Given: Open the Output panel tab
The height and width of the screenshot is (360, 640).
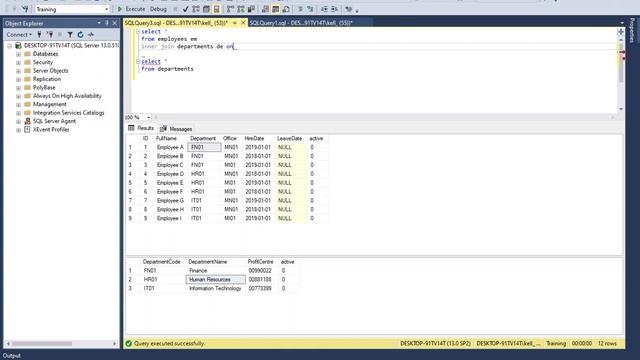Looking at the screenshot, I should click(12, 356).
